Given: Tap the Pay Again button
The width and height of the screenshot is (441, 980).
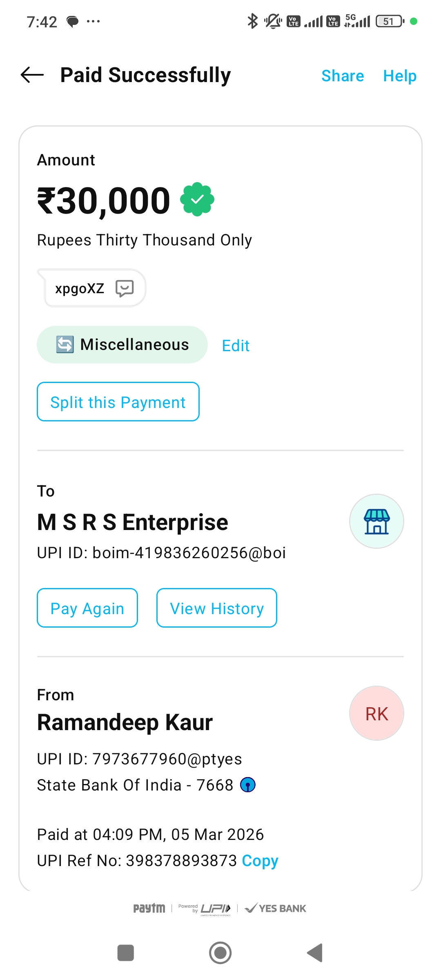Looking at the screenshot, I should 87,608.
